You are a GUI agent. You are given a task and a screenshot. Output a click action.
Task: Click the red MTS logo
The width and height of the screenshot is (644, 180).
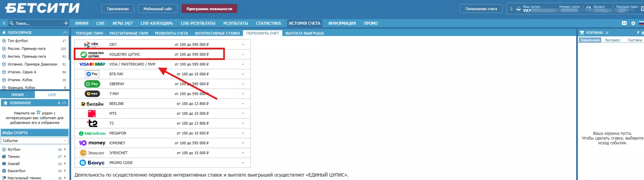point(92,113)
